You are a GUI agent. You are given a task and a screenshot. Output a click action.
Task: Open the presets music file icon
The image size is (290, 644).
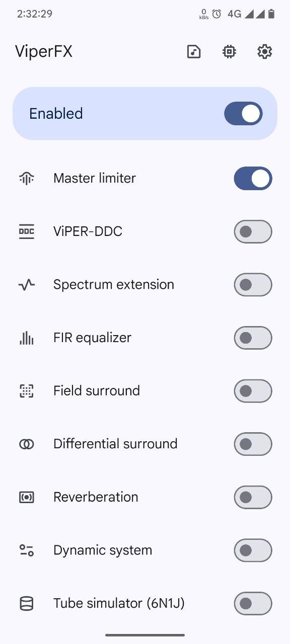(194, 51)
